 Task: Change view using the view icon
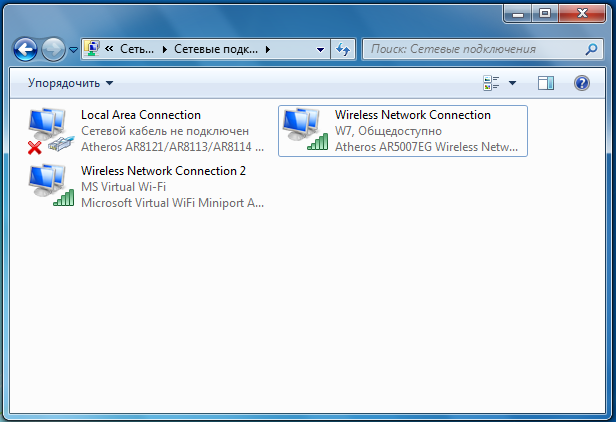click(491, 83)
